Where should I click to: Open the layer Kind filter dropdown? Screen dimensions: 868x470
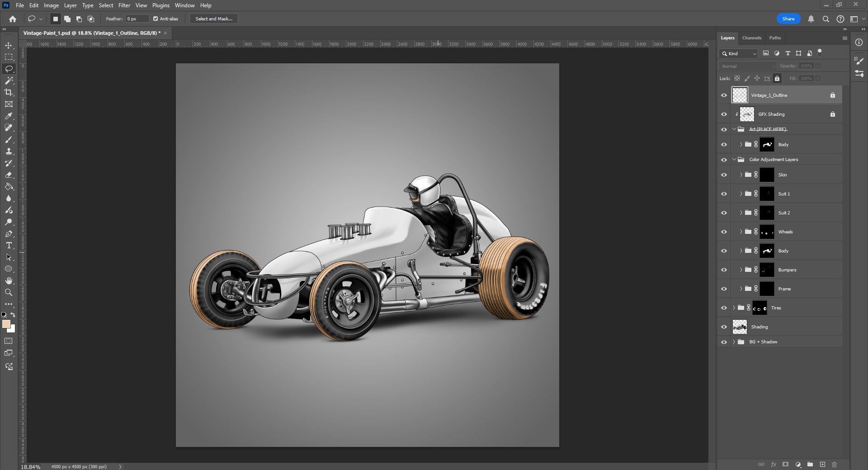click(739, 53)
